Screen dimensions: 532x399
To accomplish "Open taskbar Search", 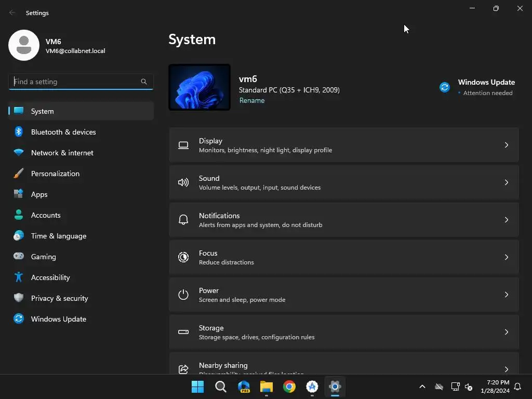I will coord(220,387).
